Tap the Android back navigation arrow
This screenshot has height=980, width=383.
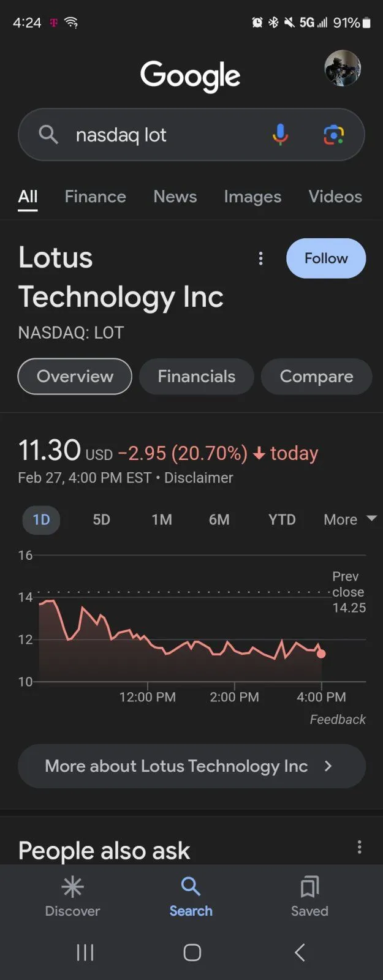[x=300, y=952]
